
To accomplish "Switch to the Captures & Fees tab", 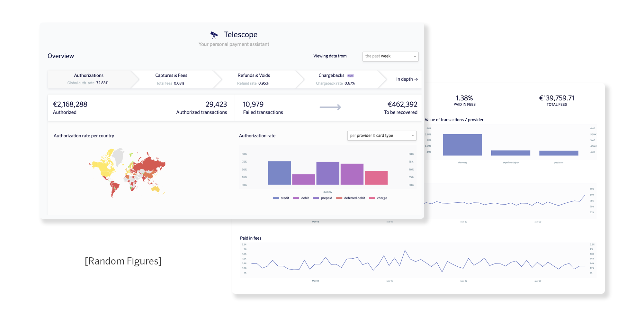I will pos(171,79).
